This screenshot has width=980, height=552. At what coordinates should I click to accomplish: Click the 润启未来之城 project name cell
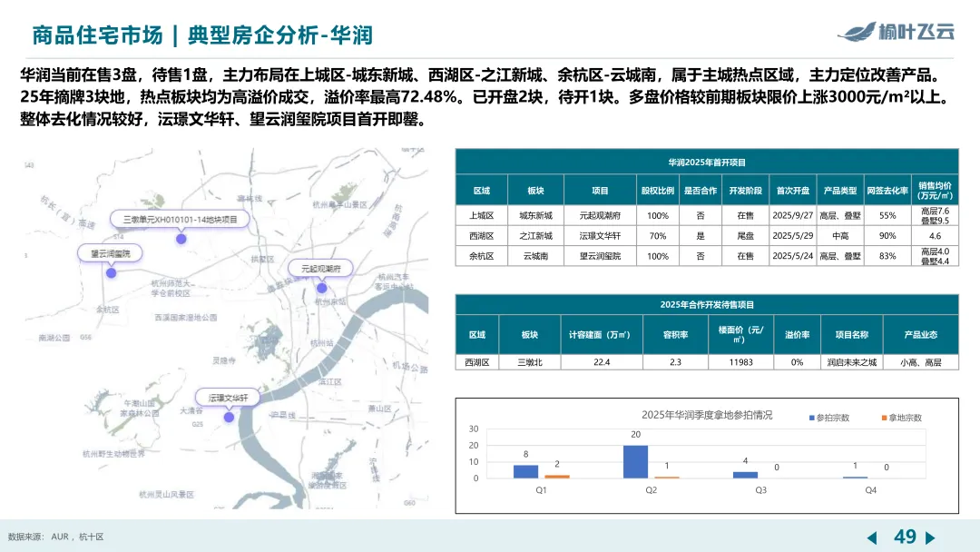[x=852, y=362]
